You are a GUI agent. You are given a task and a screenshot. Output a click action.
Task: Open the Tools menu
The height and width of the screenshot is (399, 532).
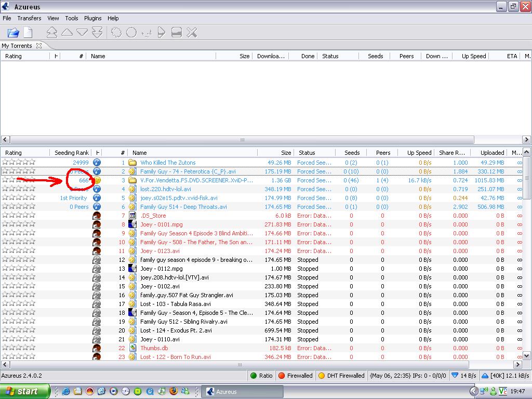coord(72,18)
